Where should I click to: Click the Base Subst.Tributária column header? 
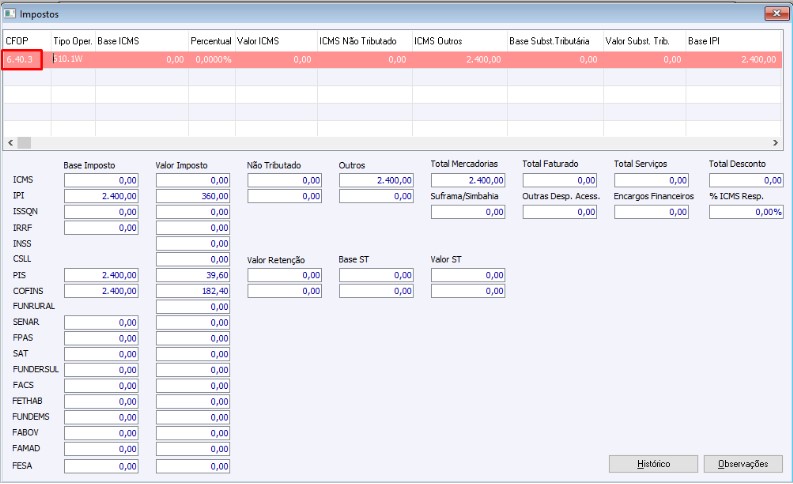click(555, 41)
